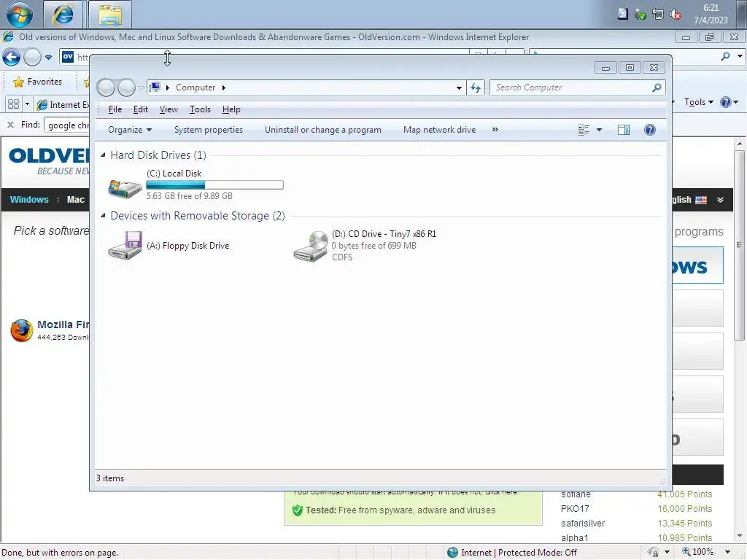Open the Windows Start orb
This screenshot has width=747, height=560.
[20, 14]
